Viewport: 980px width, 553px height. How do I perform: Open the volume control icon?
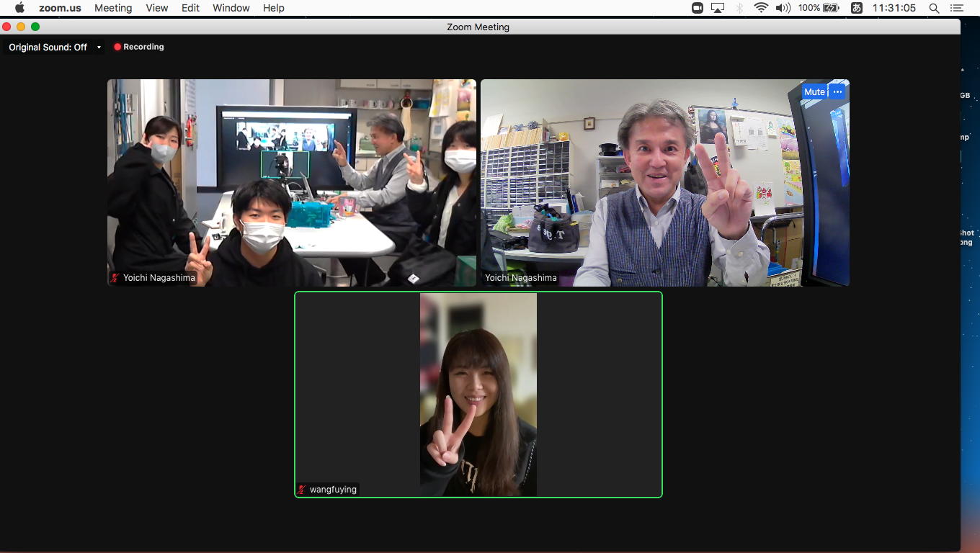(x=783, y=8)
